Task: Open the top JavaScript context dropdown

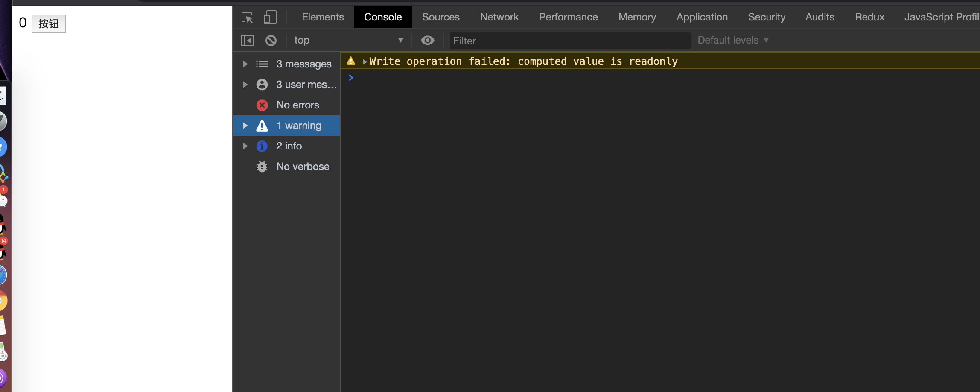Action: coord(348,40)
